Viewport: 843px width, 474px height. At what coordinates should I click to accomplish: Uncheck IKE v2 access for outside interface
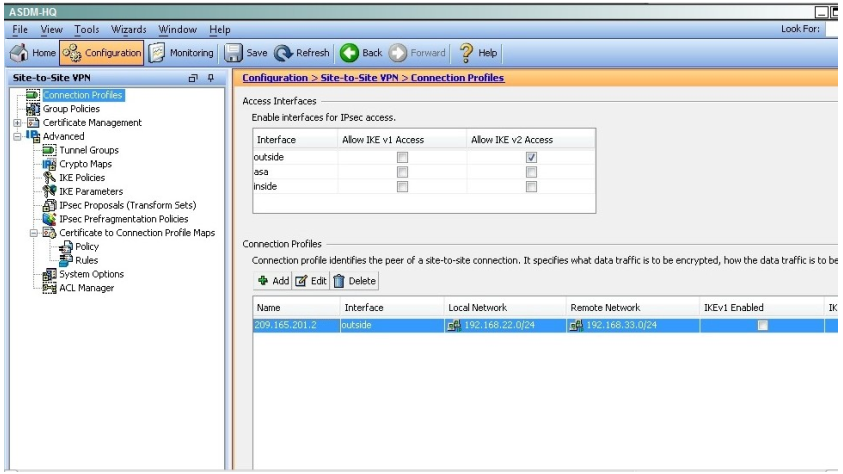point(531,157)
